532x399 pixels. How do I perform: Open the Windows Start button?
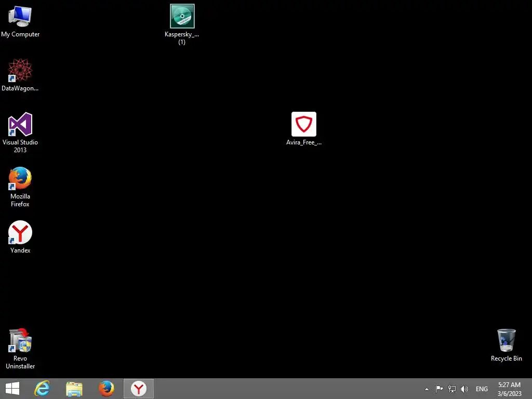12,389
